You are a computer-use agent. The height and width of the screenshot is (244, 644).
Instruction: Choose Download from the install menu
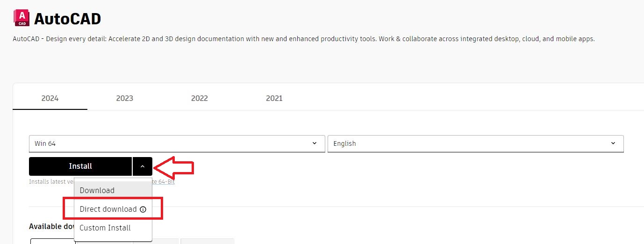tap(97, 190)
